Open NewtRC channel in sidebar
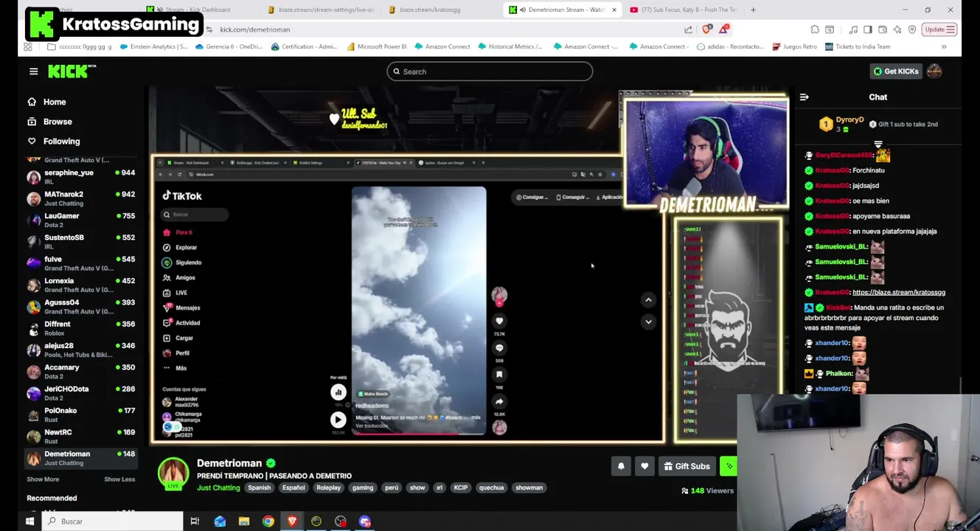 click(x=81, y=436)
